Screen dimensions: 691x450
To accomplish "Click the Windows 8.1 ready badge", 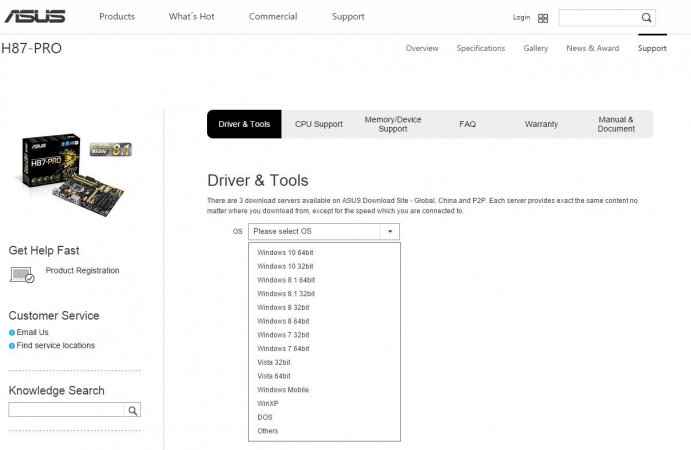I will pyautogui.click(x=111, y=149).
